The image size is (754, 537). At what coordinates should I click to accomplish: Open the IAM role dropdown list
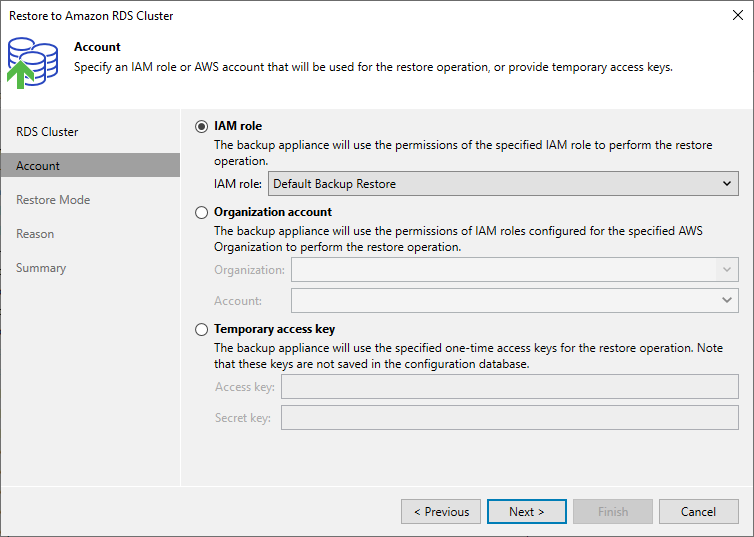(503, 184)
